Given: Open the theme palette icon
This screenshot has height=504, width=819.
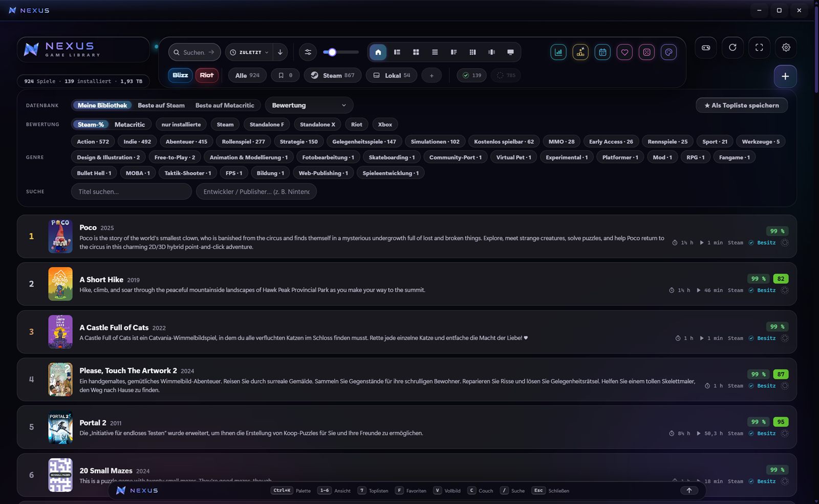Looking at the screenshot, I should (669, 52).
